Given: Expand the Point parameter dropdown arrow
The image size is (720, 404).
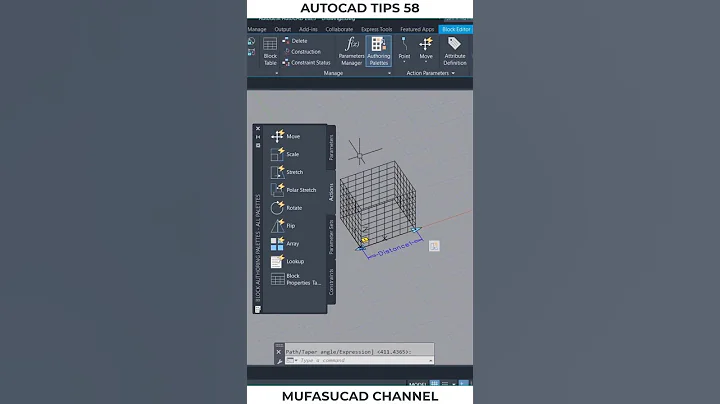Looking at the screenshot, I should click(x=404, y=62).
